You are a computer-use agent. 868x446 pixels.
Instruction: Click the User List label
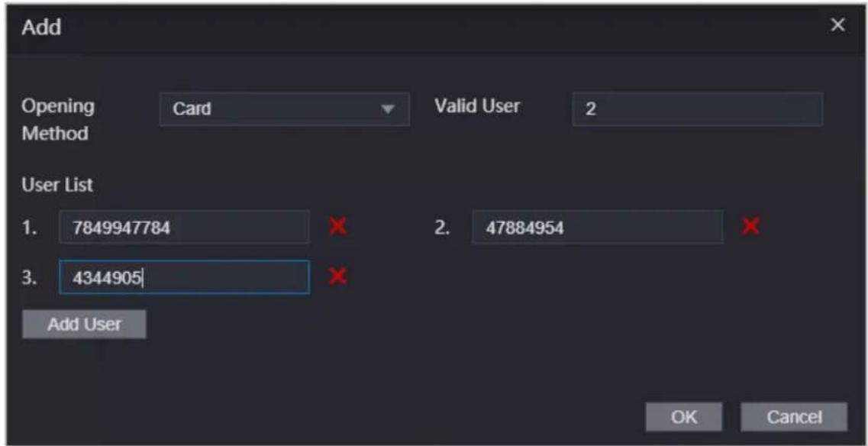coord(57,186)
